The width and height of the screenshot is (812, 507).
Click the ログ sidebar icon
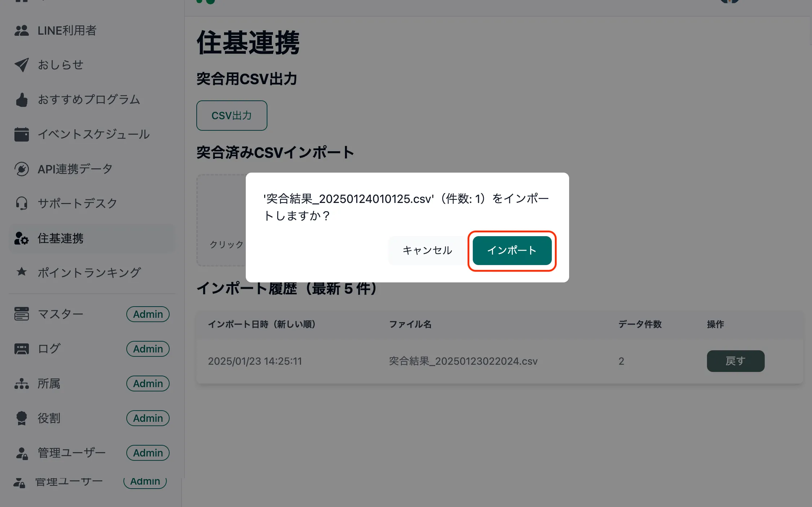coord(21,349)
